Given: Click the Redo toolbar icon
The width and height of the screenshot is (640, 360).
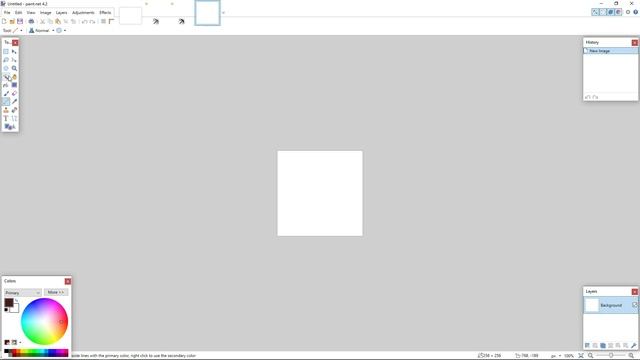Looking at the screenshot, I should pos(93,21).
